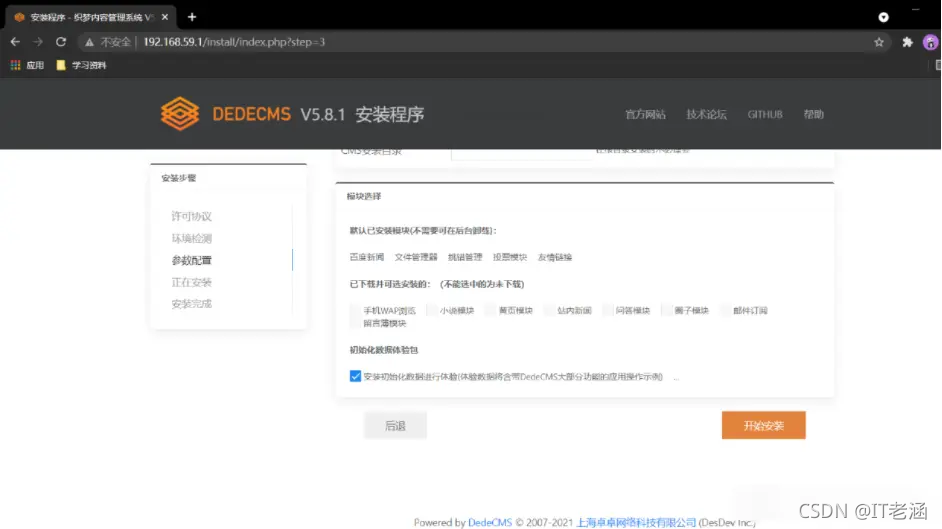942x529 pixels.
Task: Bookmark this page with the star icon
Action: coord(879,42)
